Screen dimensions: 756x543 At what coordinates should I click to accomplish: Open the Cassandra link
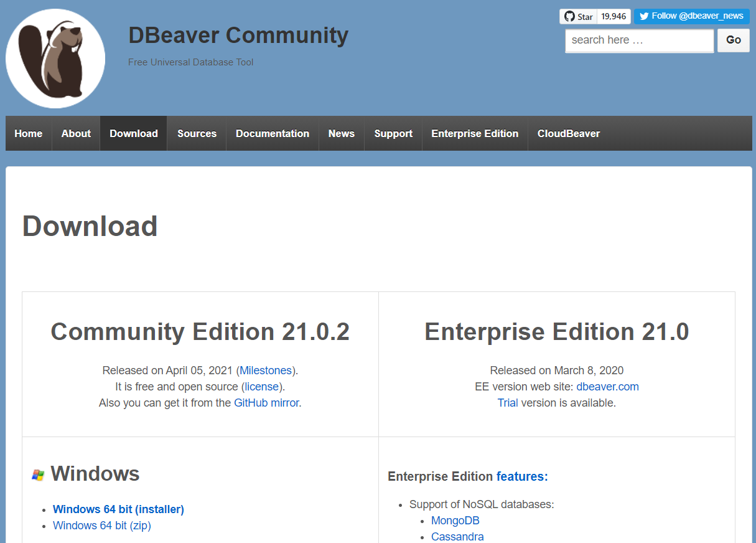click(x=457, y=537)
